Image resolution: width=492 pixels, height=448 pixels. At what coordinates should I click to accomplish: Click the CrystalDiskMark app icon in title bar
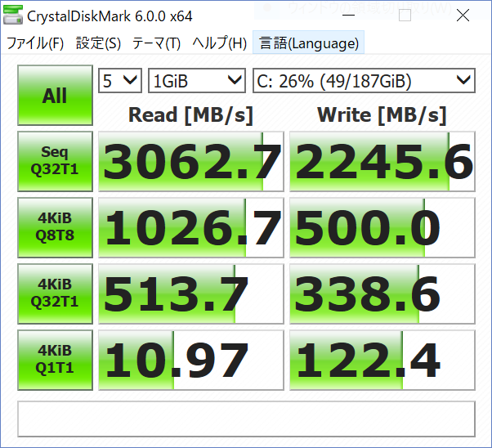(x=14, y=16)
